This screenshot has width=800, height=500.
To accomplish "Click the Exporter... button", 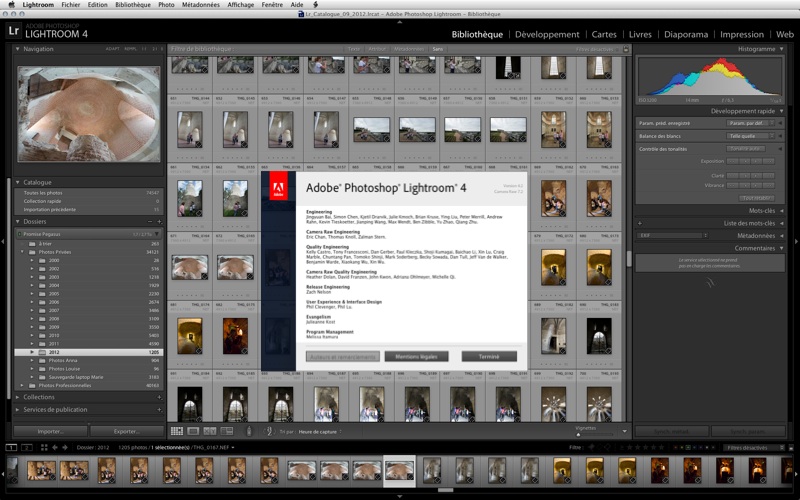I will pos(127,431).
